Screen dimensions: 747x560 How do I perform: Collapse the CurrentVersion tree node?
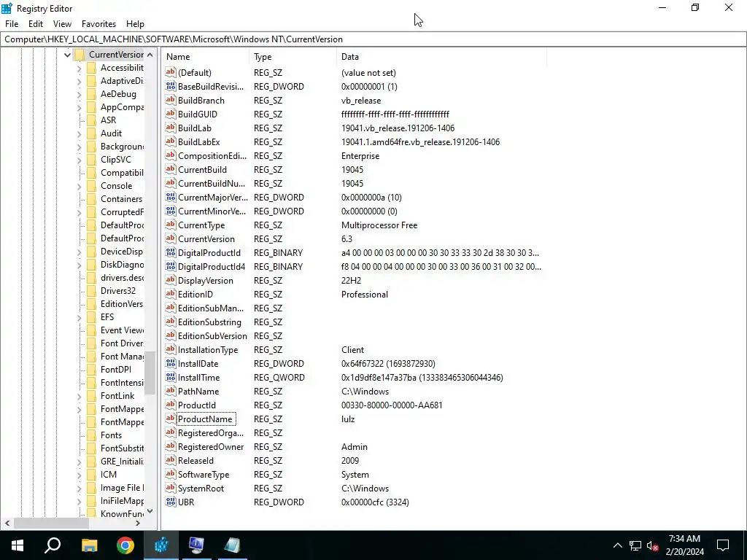67,55
